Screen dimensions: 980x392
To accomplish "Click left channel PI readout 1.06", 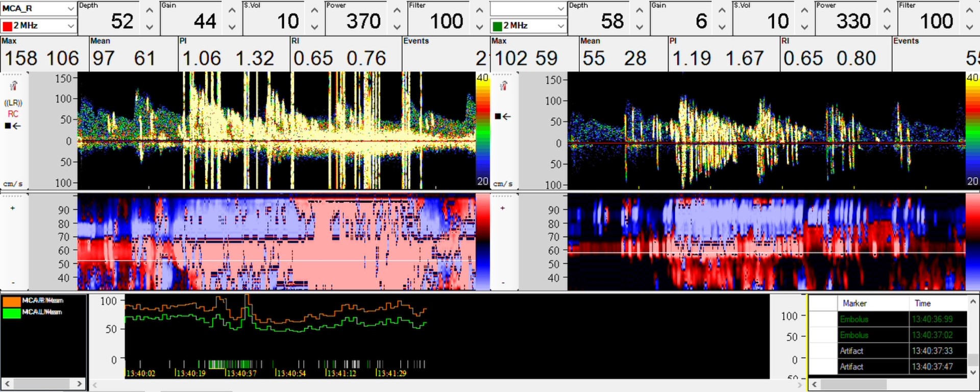I will (x=202, y=58).
